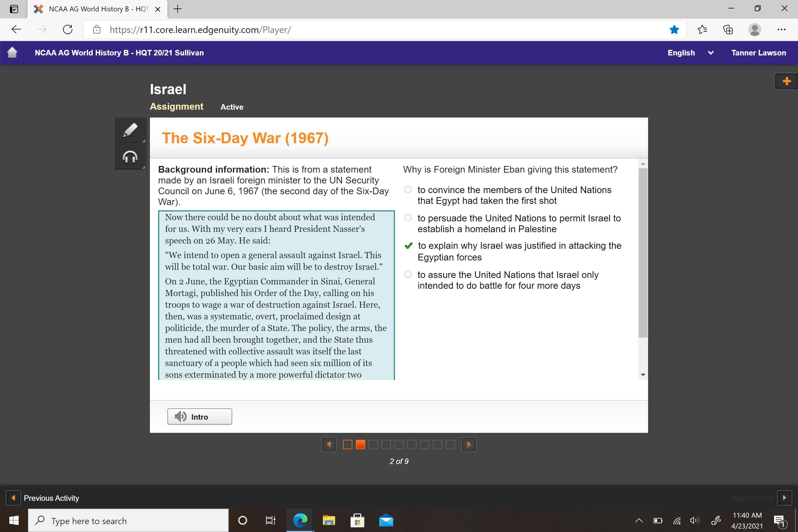
Task: Open browser settings and more menu
Action: 781,30
